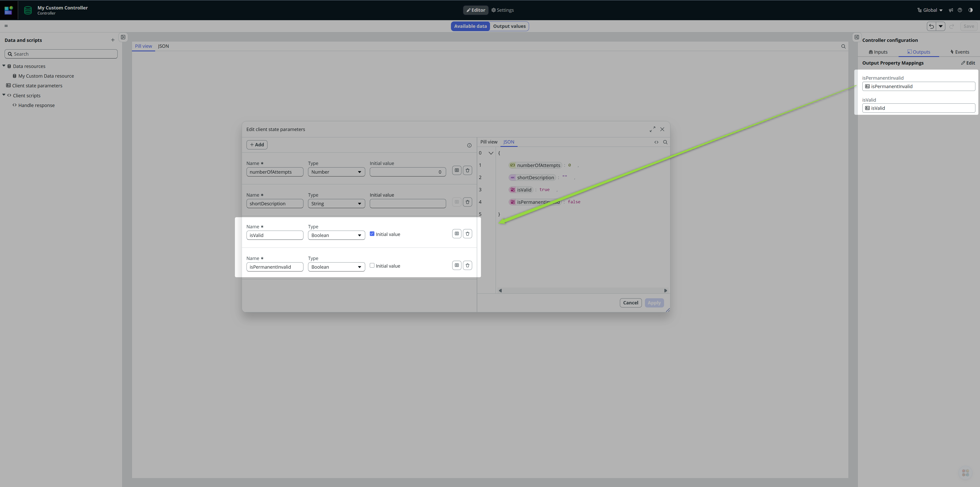
Task: Click the Add button
Action: click(257, 145)
